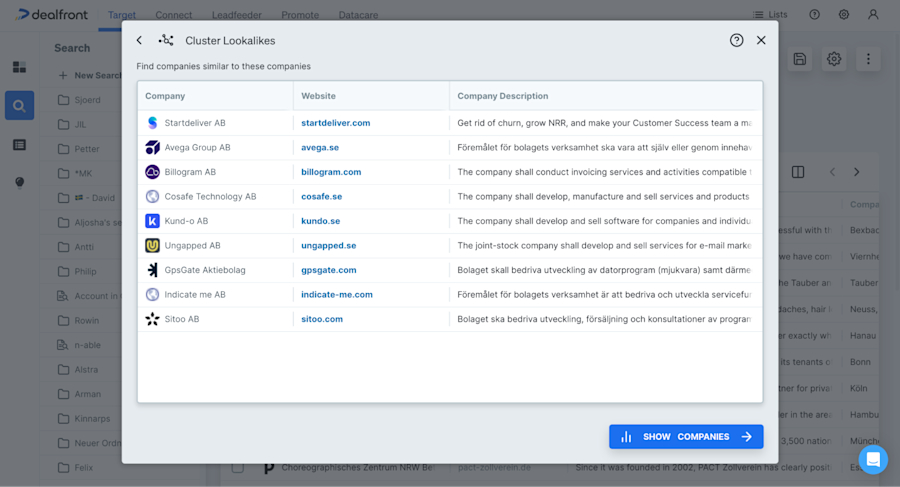Open cosafe.se website link
The width and height of the screenshot is (900, 487).
[321, 196]
